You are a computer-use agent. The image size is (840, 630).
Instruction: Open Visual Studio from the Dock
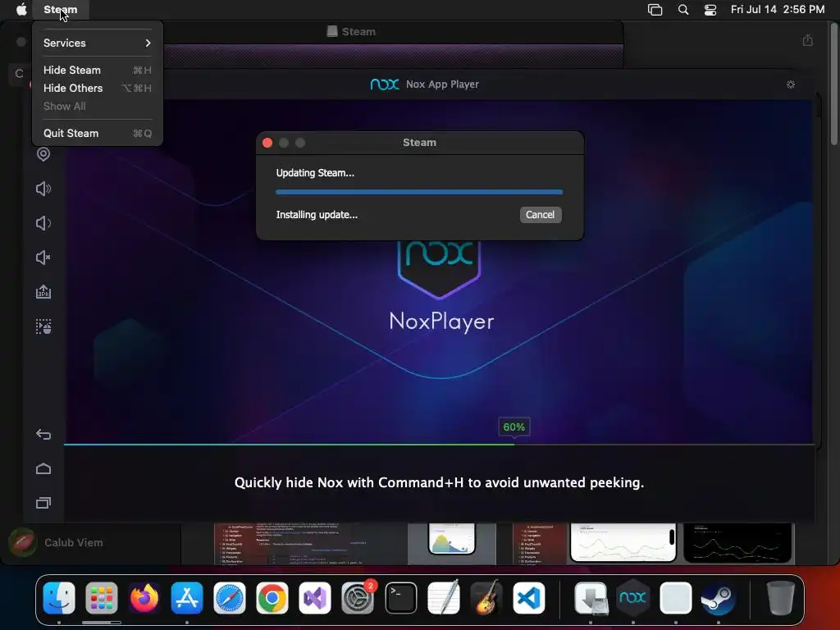[315, 598]
